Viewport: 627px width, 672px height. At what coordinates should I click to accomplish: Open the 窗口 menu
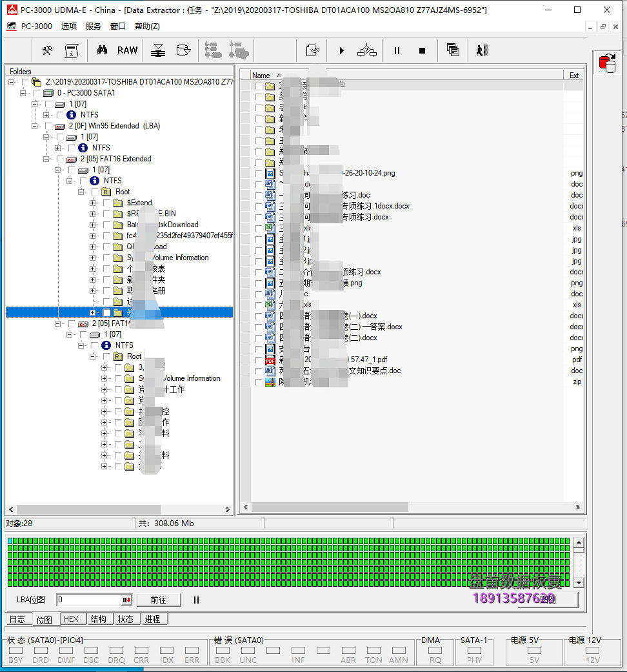tap(118, 26)
